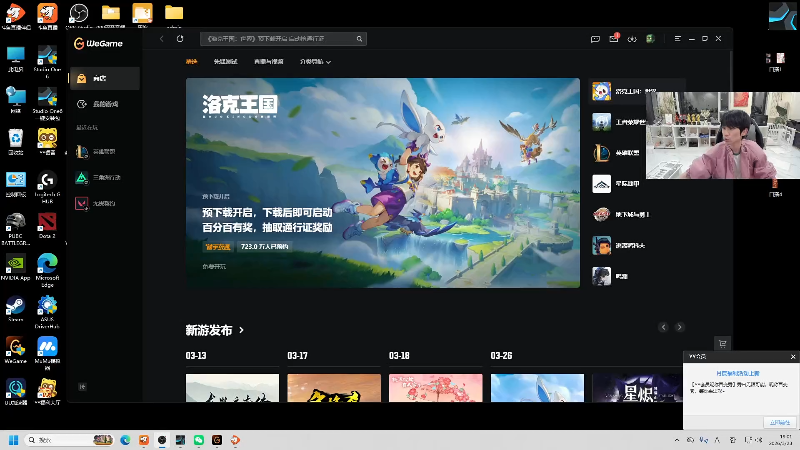This screenshot has height=450, width=800.
Task: Select the Dungeon & Fighter entry in the featured list
Action: [622, 215]
